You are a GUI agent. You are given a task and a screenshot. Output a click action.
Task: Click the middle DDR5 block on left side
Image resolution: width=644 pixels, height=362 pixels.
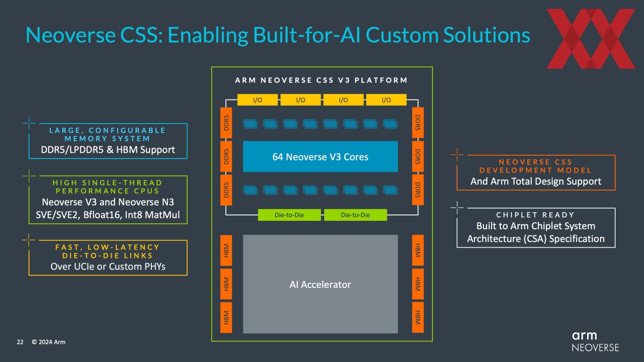tap(226, 156)
